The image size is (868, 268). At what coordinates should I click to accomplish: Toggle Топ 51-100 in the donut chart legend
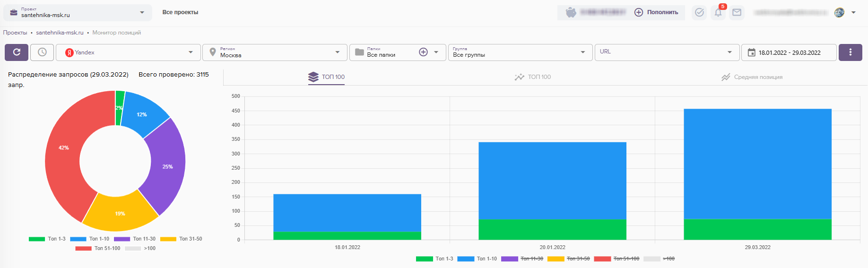(98, 248)
